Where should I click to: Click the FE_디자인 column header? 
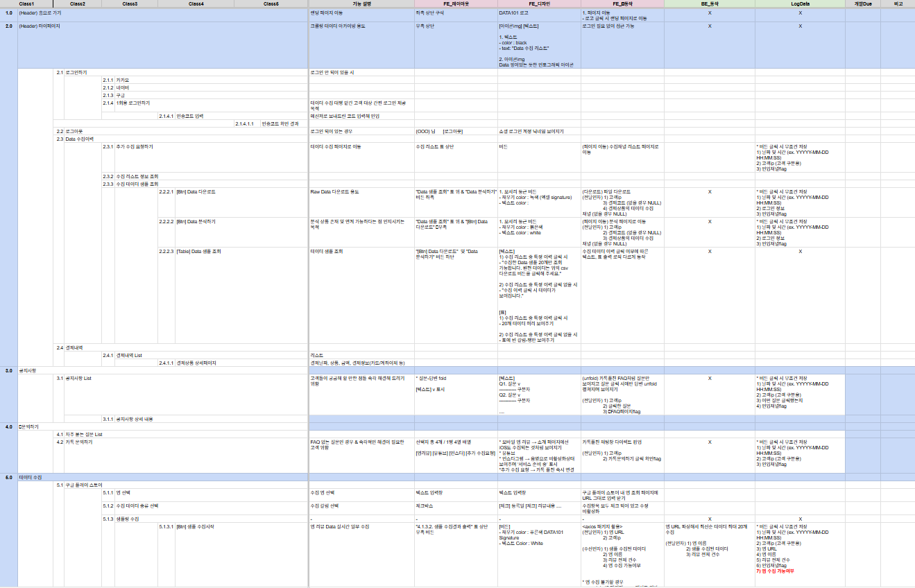539,4
